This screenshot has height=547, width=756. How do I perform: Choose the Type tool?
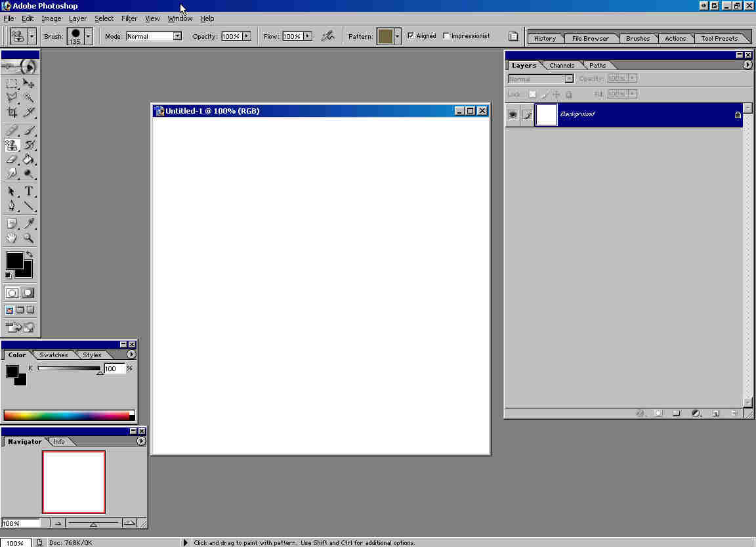29,192
